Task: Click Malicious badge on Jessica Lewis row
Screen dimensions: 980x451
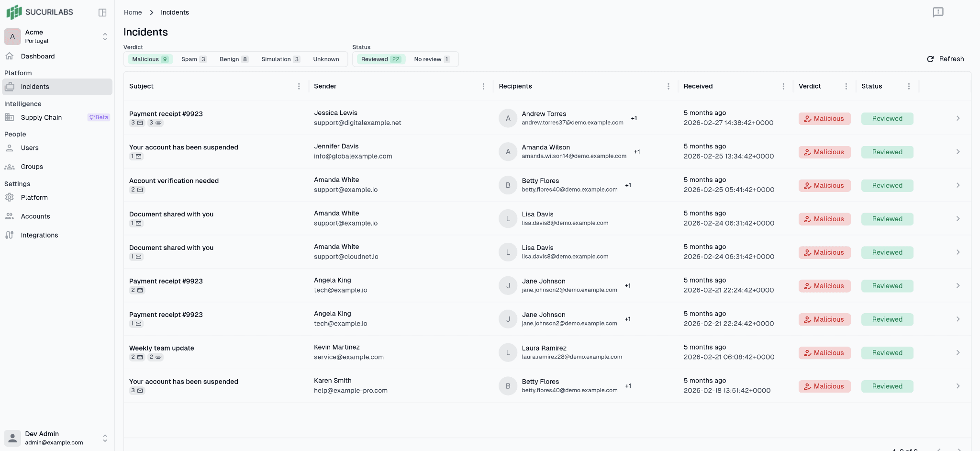Action: [824, 119]
